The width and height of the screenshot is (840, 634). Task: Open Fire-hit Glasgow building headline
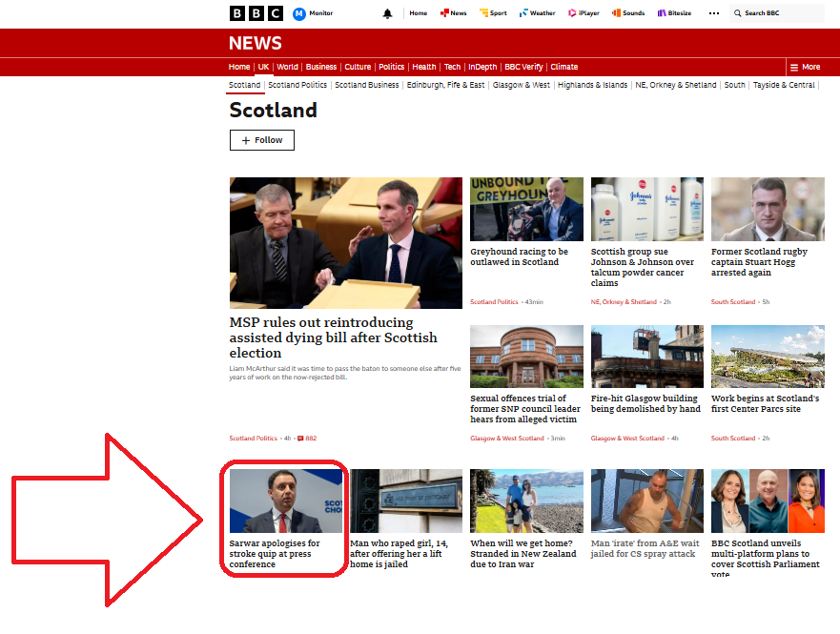(x=645, y=403)
